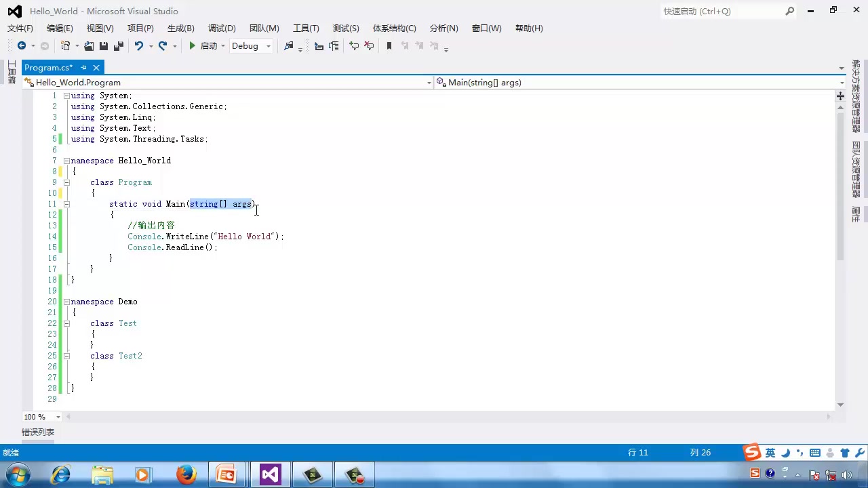868x488 pixels.
Task: Close the Program.cs tab
Action: click(x=96, y=67)
